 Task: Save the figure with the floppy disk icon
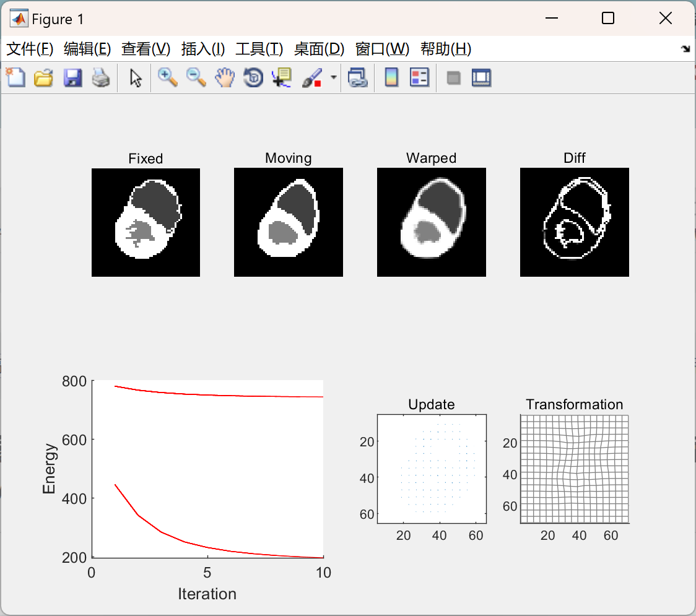[x=72, y=77]
